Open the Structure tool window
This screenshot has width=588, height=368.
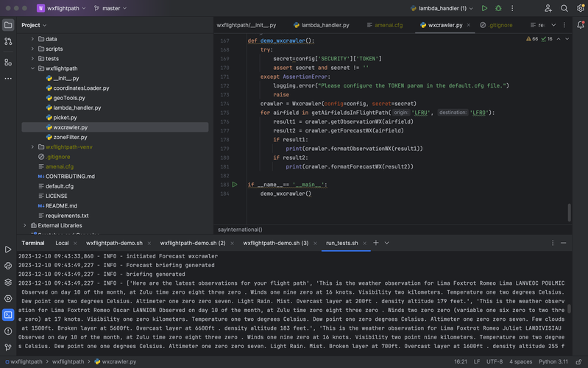coord(8,63)
